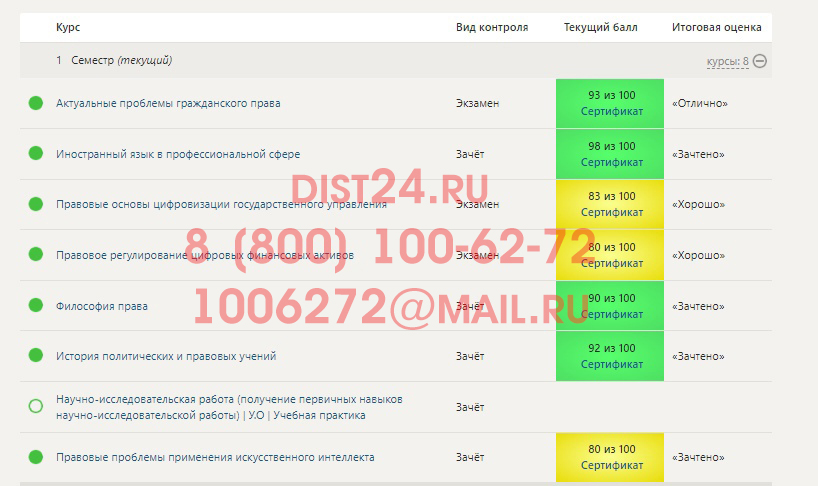Screen dimensions: 818x486
Task: Click green status dot for Философия права
Action: pos(36,305)
